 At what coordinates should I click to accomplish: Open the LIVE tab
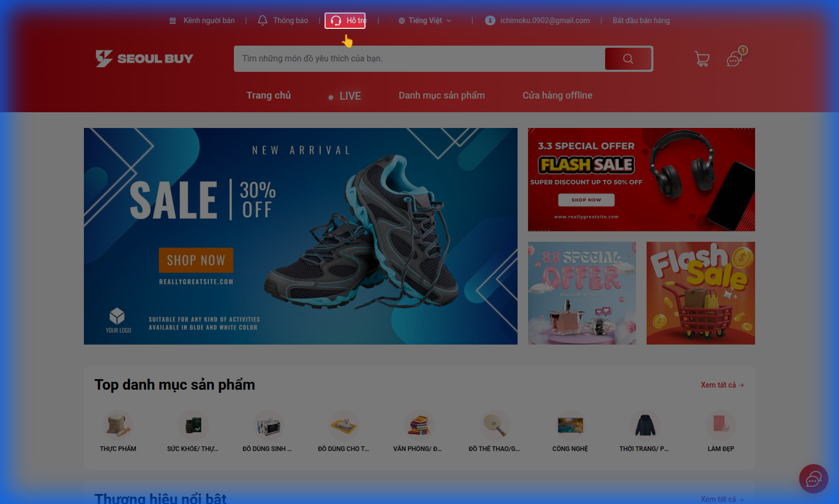point(349,96)
